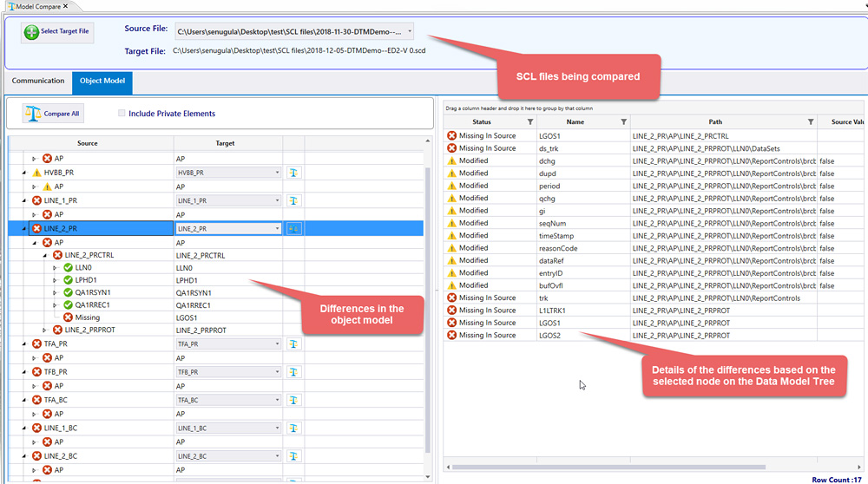This screenshot has width=868, height=484.
Task: Click the compare icon for LINE_1_BC
Action: pyautogui.click(x=293, y=428)
